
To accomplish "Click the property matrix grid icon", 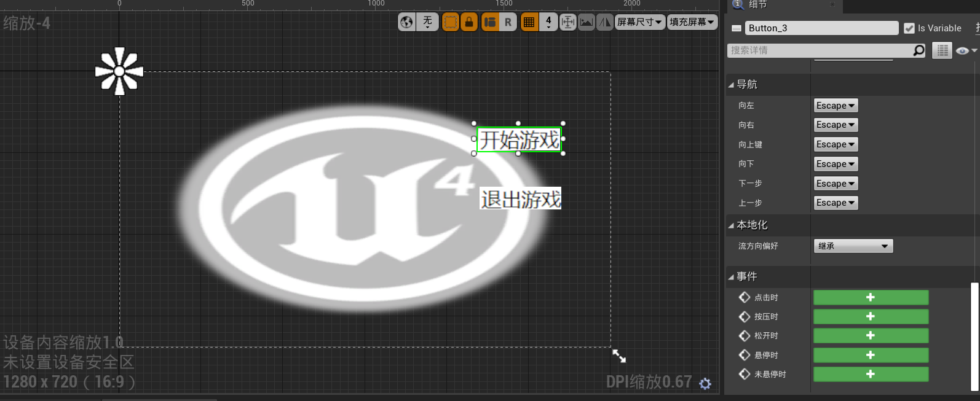I will point(942,50).
